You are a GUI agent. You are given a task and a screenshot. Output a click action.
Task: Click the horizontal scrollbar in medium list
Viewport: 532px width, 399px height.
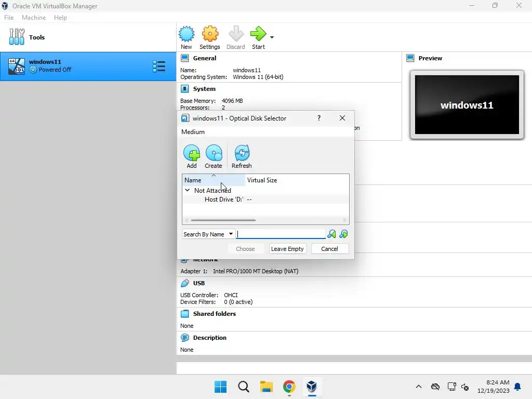point(223,220)
